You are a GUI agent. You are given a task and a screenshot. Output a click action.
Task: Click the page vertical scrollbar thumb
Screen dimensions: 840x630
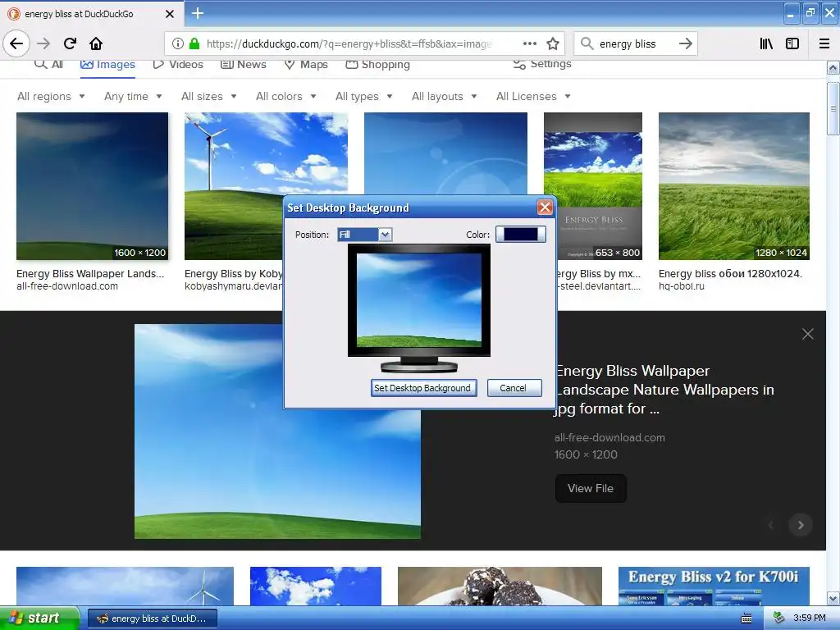(833, 109)
